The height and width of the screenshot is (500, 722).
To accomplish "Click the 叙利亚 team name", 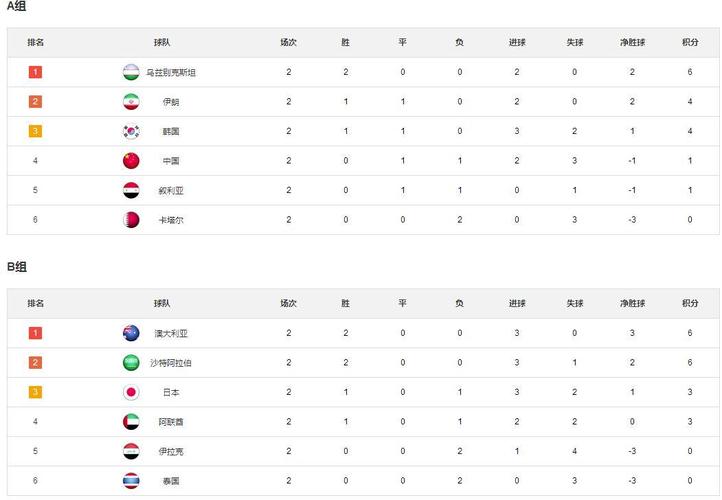I will 171,191.
